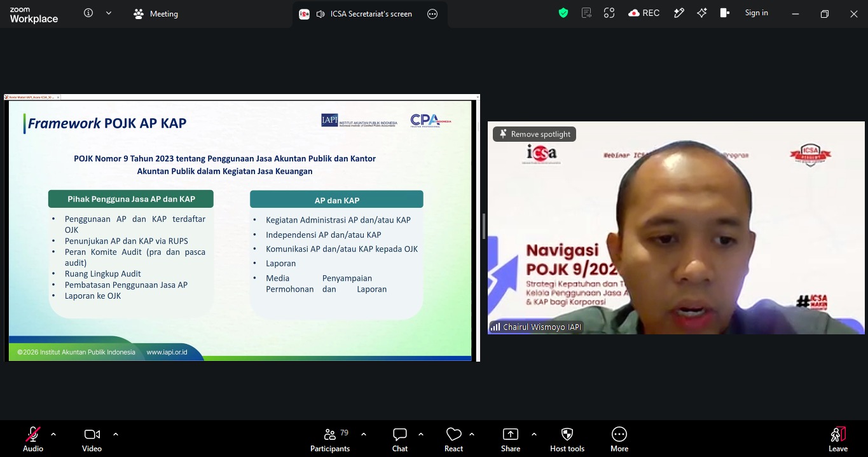This screenshot has width=868, height=457.
Task: Expand the Participants options caret
Action: [x=364, y=434]
